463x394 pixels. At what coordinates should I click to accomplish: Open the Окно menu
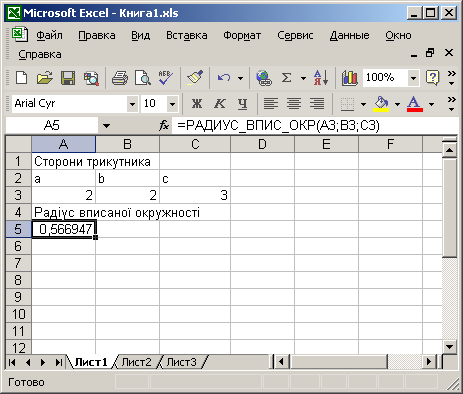398,35
